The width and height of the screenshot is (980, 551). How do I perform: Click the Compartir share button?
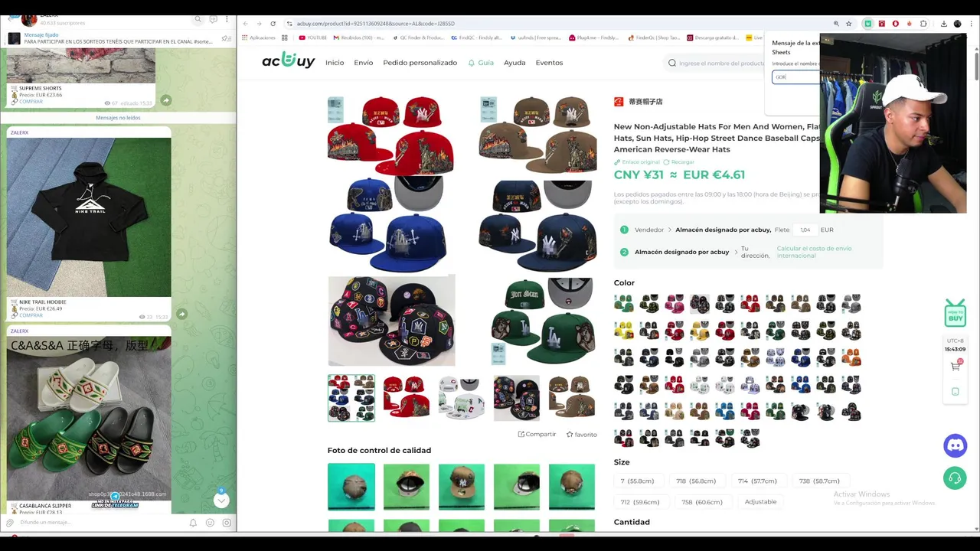(537, 434)
